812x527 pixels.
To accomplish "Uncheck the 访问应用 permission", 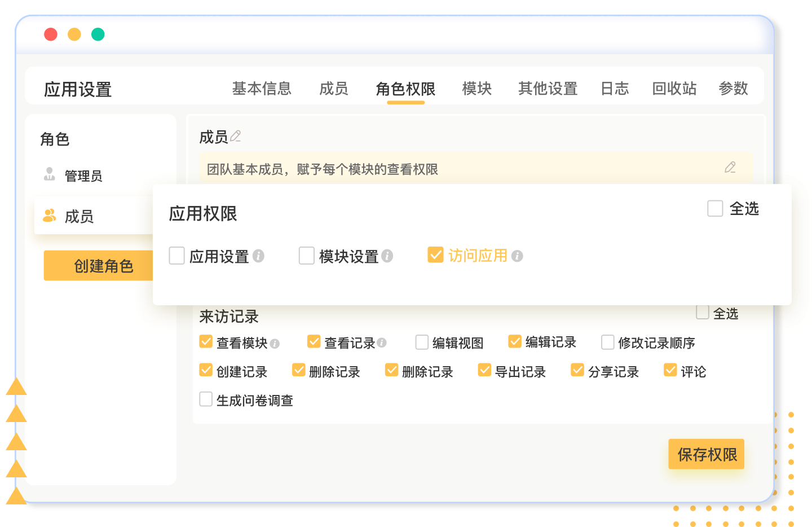I will [x=435, y=255].
